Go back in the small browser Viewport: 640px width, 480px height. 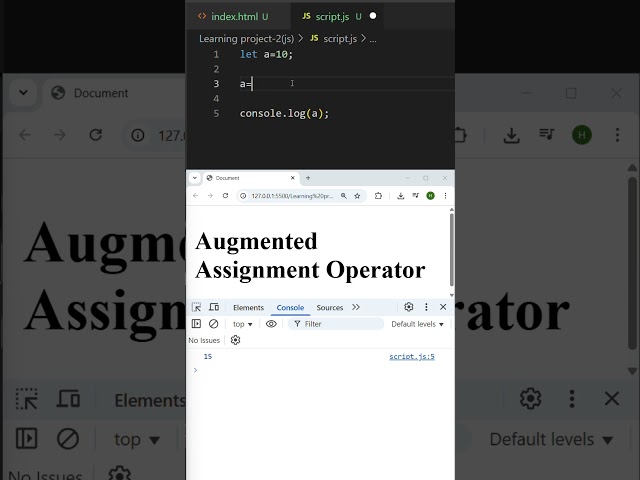(196, 196)
